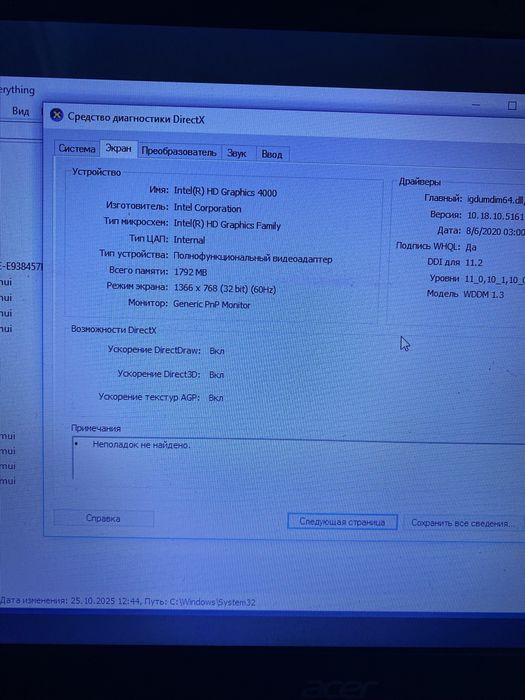
Task: Select the Экран tab
Action: [x=118, y=149]
